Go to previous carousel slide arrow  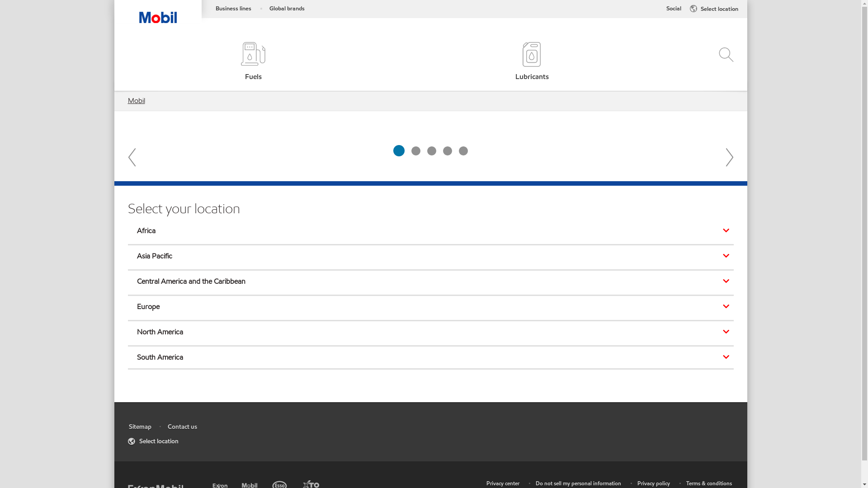coord(132,157)
